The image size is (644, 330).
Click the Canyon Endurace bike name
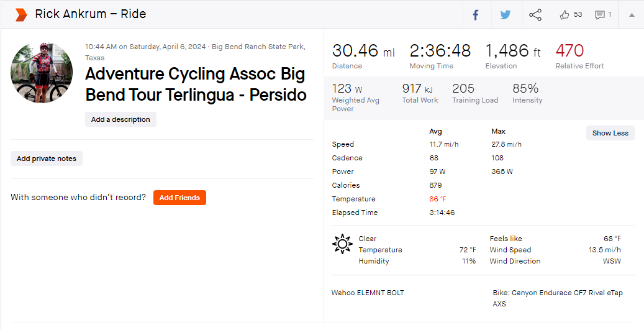[558, 298]
